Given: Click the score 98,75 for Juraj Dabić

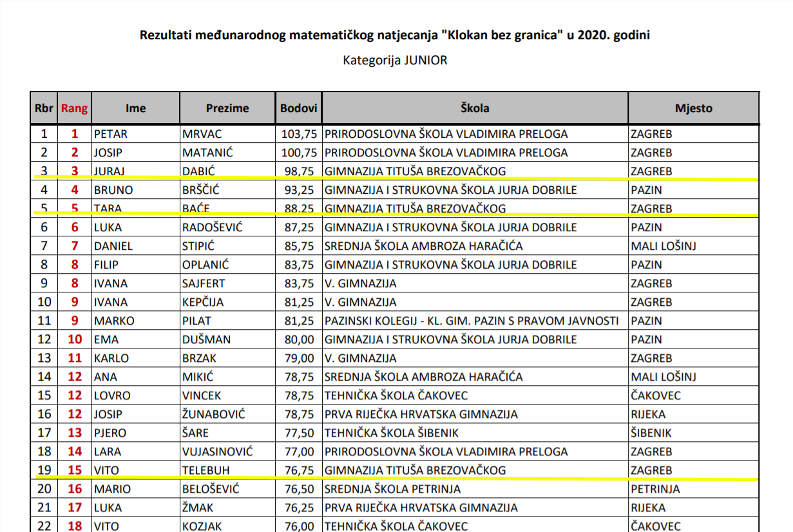Looking at the screenshot, I should 299,172.
